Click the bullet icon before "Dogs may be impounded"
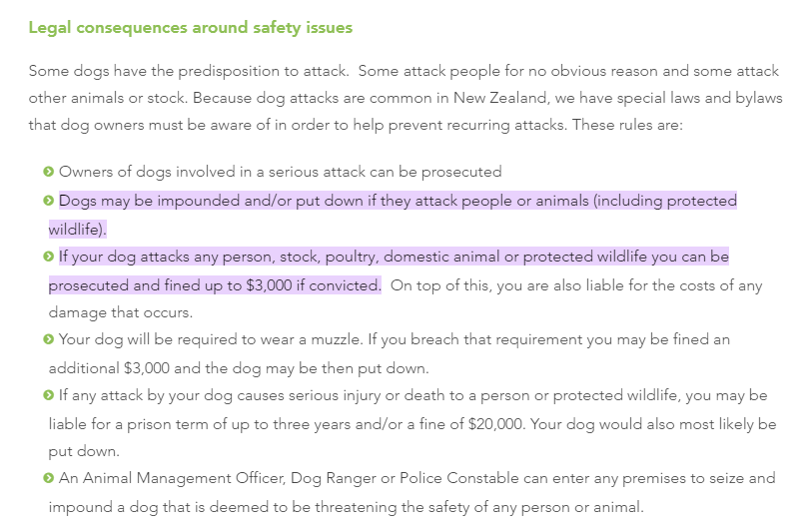Screen dimensions: 812x527 (x=49, y=201)
